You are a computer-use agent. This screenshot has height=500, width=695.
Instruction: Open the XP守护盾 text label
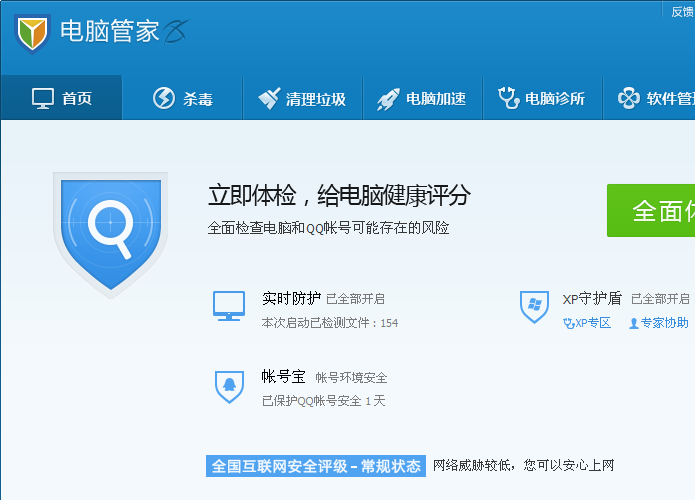pyautogui.click(x=592, y=298)
